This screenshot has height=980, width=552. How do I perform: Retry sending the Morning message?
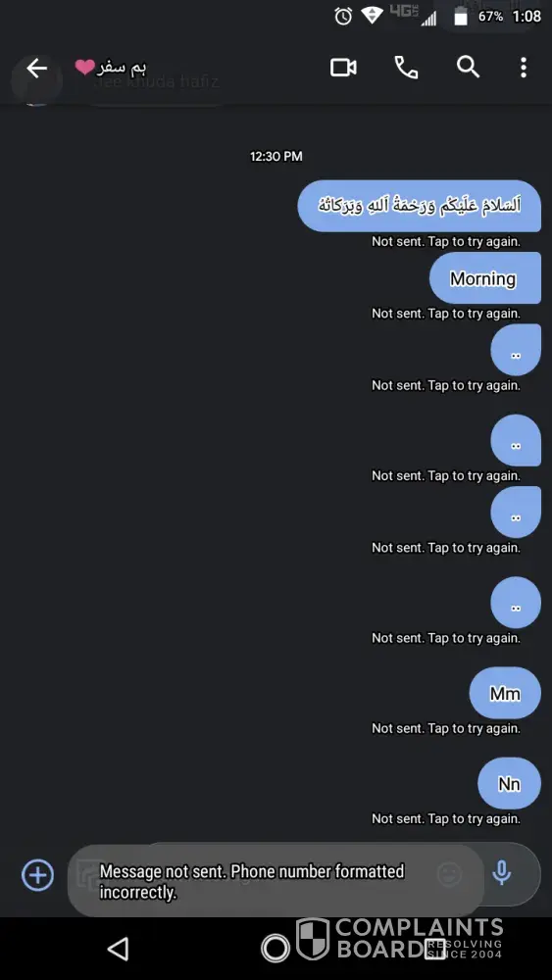[446, 314]
